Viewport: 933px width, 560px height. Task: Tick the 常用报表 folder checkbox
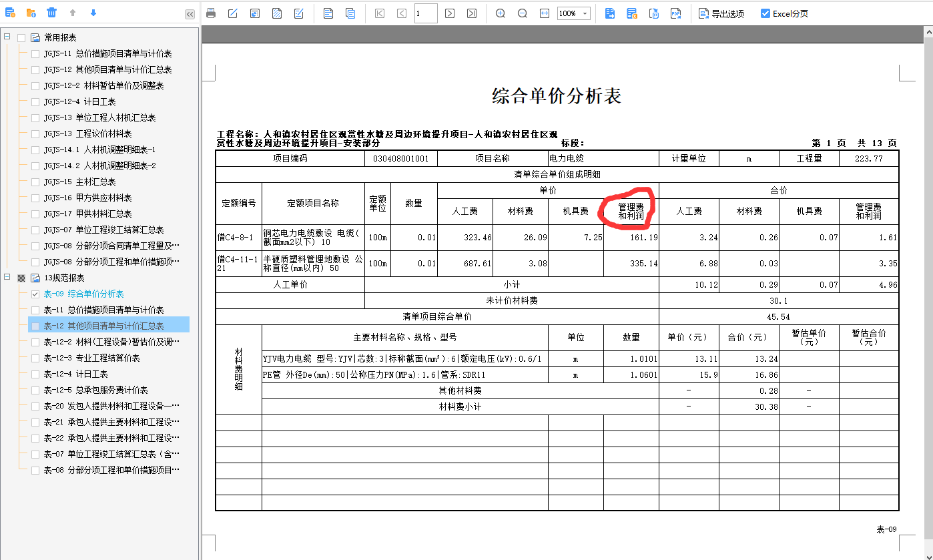click(21, 38)
